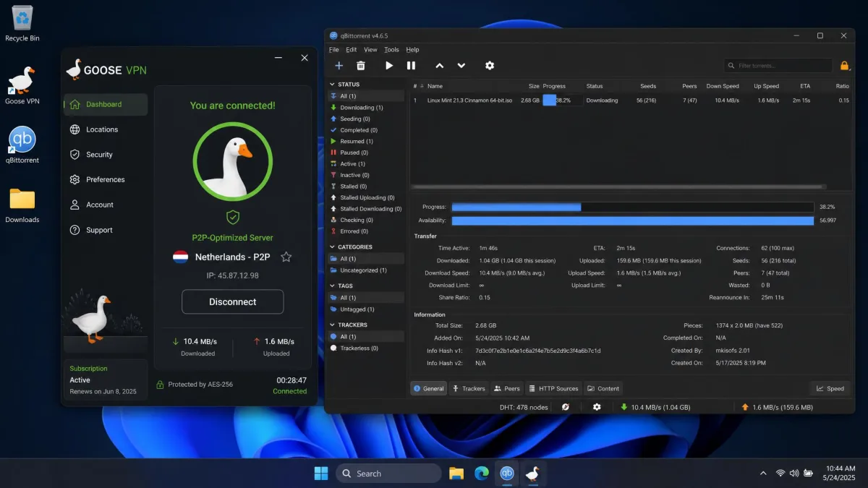Switch to the Trackers tab
The width and height of the screenshot is (868, 488).
point(469,388)
